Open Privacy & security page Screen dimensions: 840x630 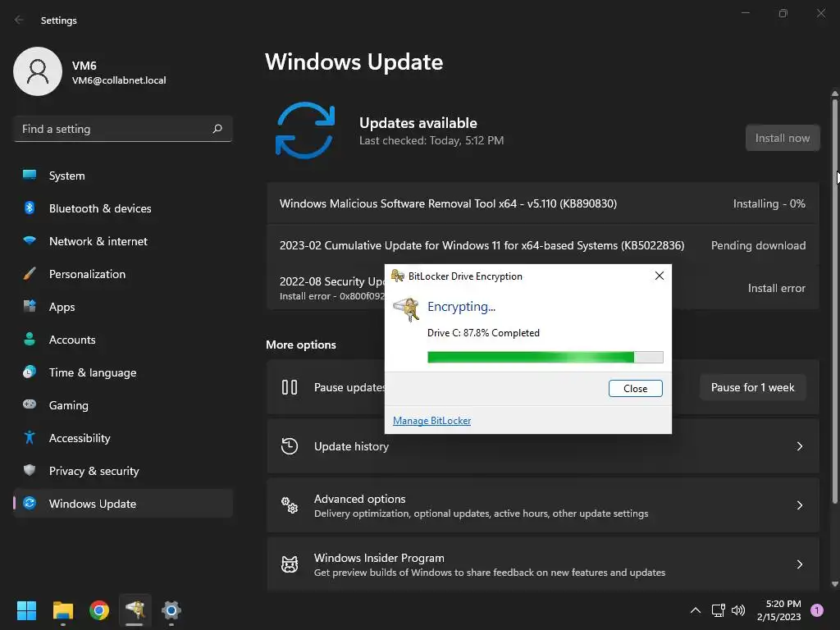point(123,470)
